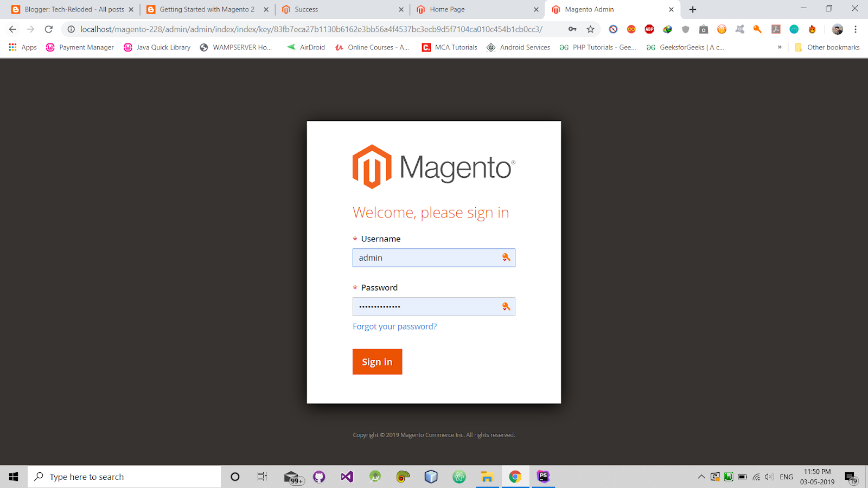Open Java Quick Library bookmark
The image size is (868, 488).
pyautogui.click(x=157, y=47)
